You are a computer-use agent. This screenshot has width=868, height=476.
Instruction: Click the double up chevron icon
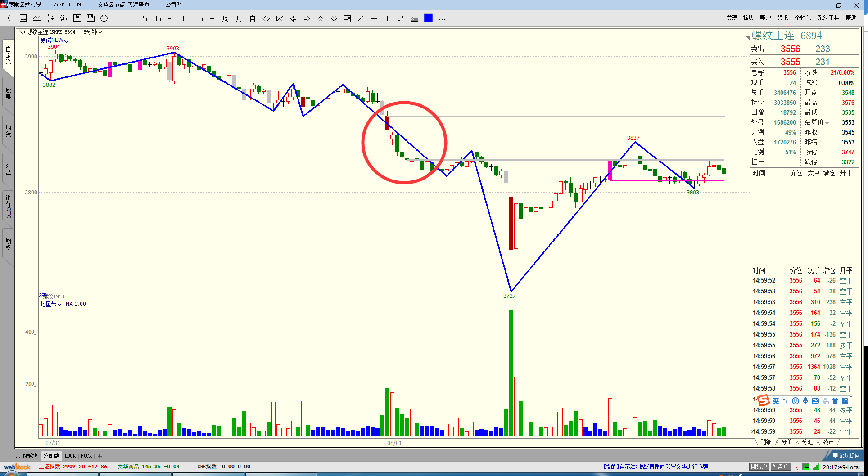[320, 18]
